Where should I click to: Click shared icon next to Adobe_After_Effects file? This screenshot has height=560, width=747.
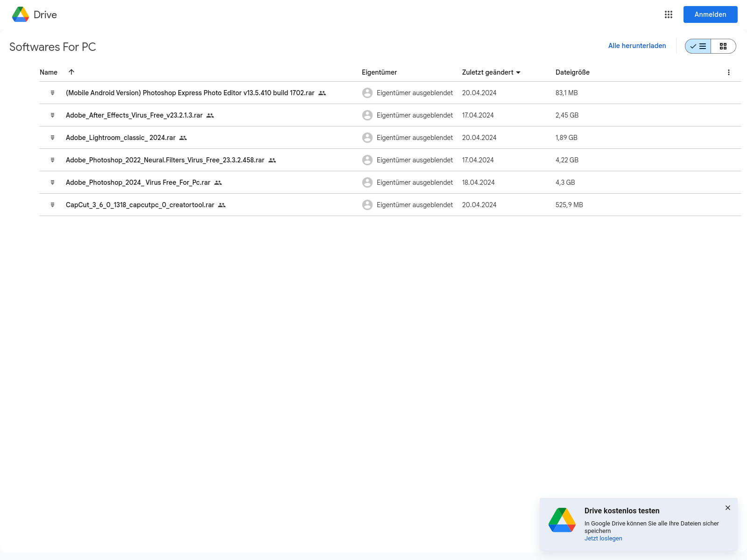tap(210, 116)
